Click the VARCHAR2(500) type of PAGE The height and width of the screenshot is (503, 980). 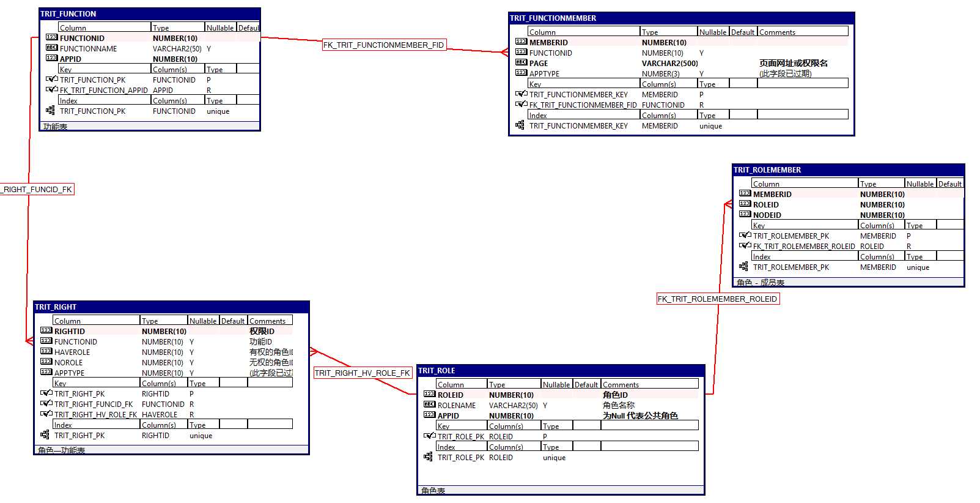click(x=670, y=63)
